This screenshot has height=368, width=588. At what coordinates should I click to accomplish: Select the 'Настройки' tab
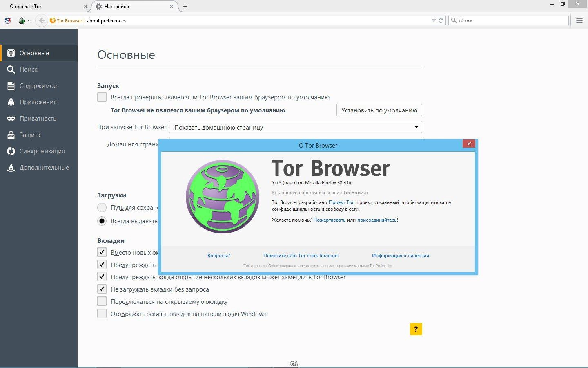click(x=134, y=7)
